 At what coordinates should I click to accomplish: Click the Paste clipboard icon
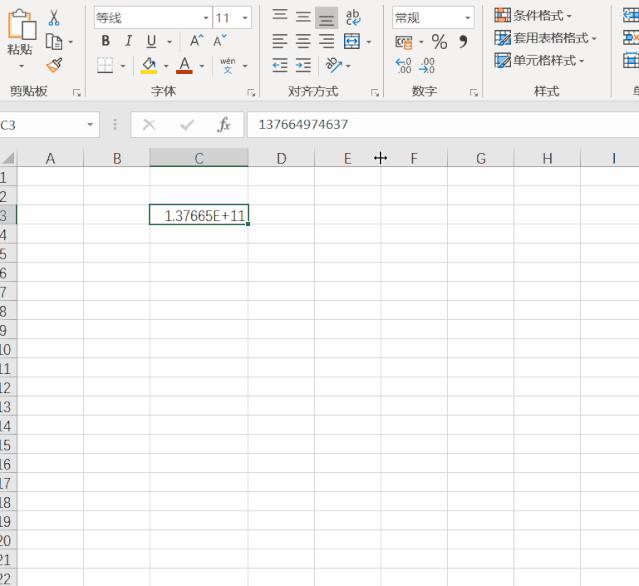coord(22,24)
